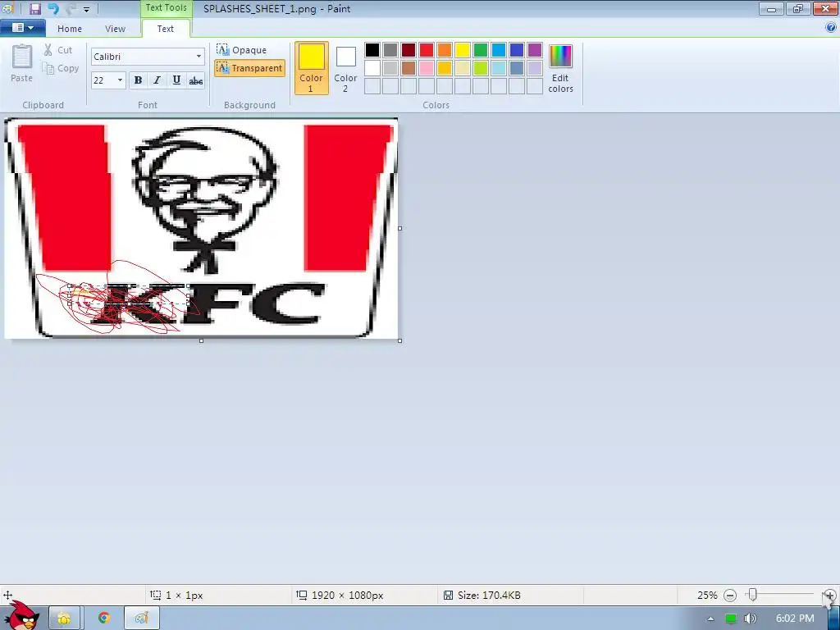
Task: Pick the blue-gray color swatch
Action: pos(517,68)
